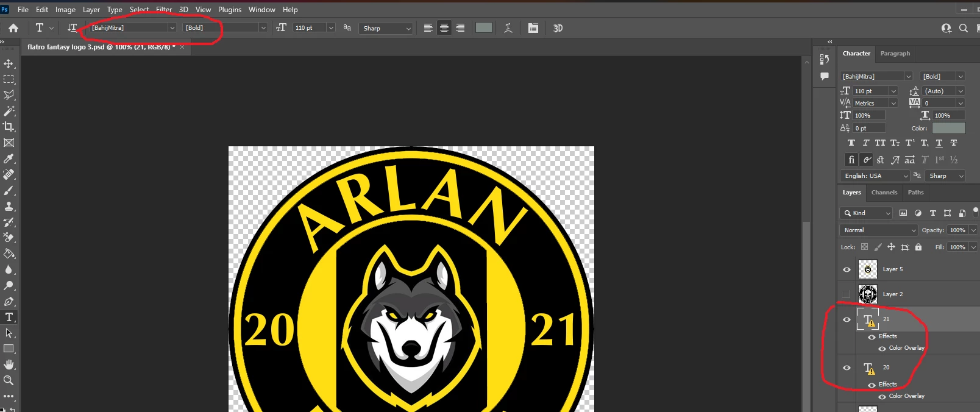This screenshot has width=980, height=412.
Task: Open font style dropdown in options bar
Action: point(263,27)
